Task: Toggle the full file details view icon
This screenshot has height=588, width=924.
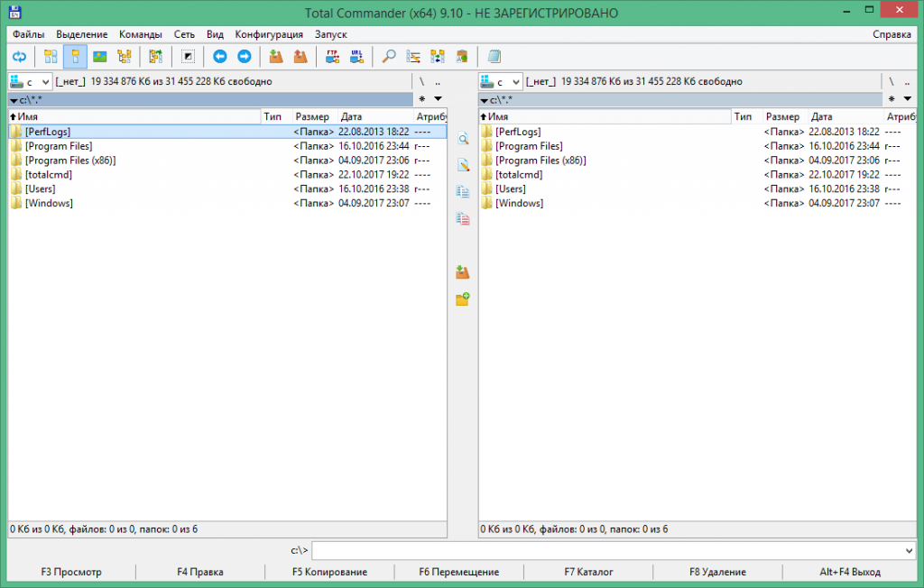Action: (x=75, y=57)
